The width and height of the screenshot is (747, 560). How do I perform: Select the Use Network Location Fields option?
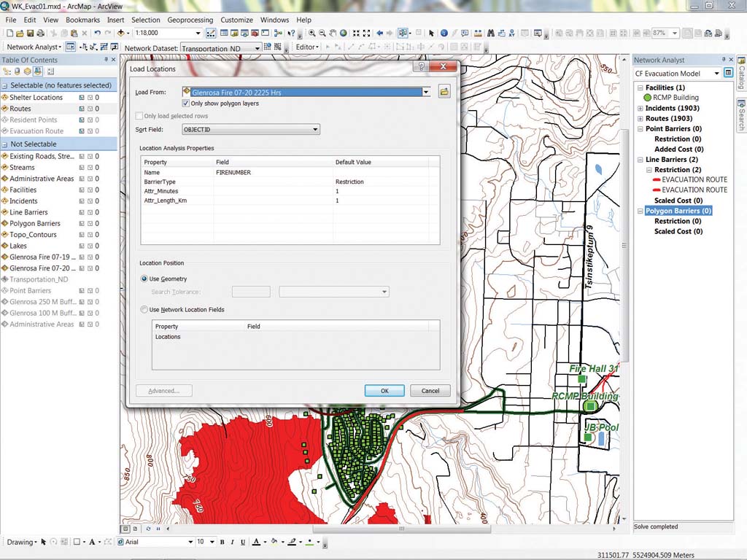(144, 310)
